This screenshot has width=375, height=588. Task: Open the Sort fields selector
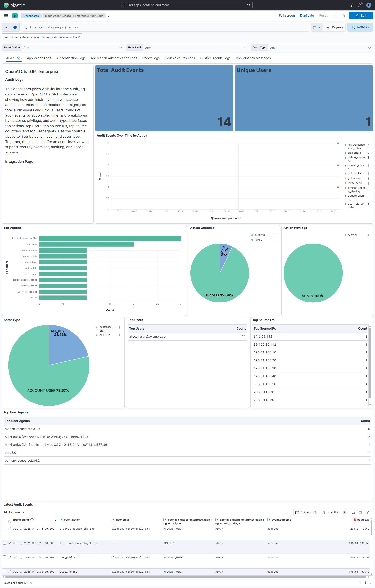tap(334, 513)
